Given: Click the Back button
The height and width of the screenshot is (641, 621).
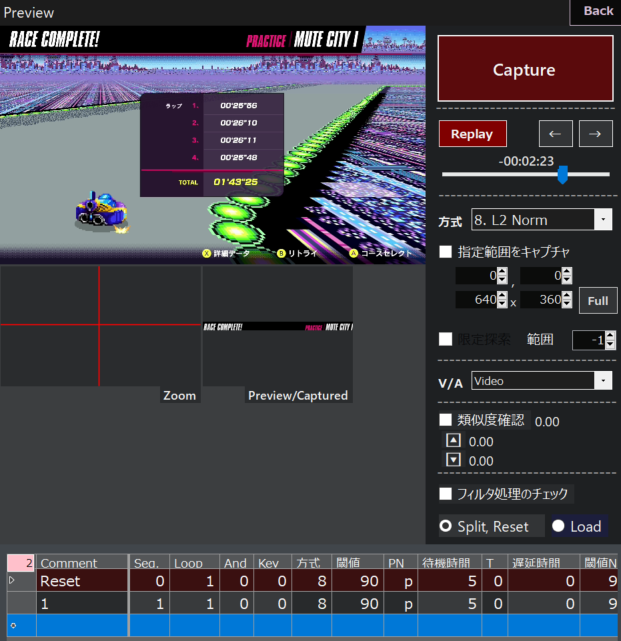Looking at the screenshot, I should pos(597,11).
